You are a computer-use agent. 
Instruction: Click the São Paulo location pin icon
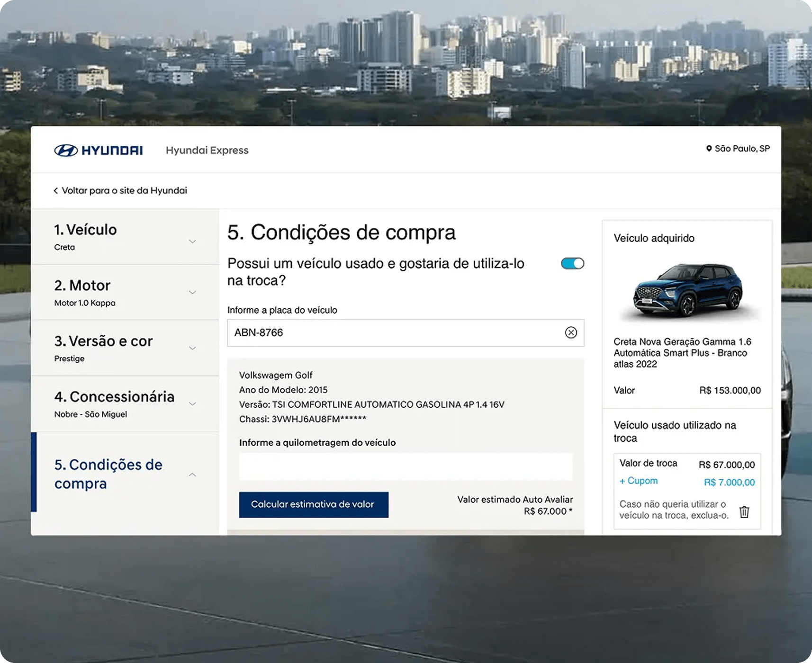coord(709,149)
